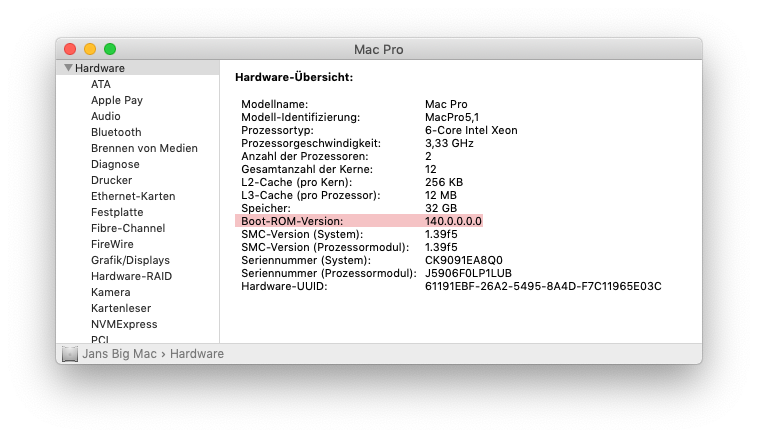
Task: Select ATA in the sidebar
Action: pyautogui.click(x=101, y=84)
